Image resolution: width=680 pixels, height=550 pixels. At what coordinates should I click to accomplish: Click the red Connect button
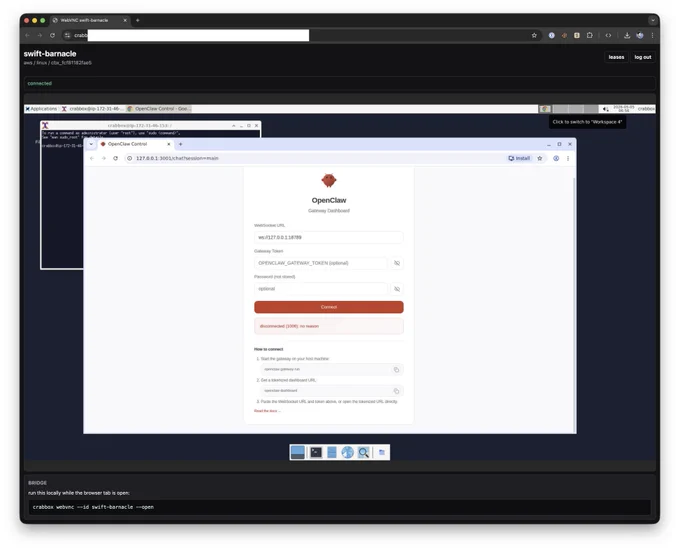329,307
